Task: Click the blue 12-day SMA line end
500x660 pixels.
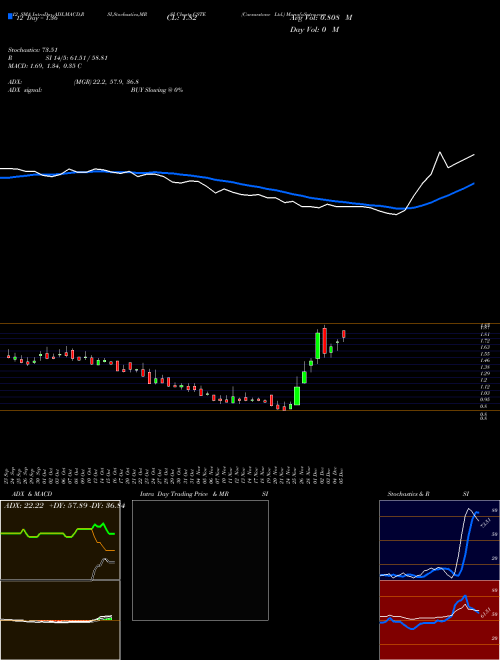Action: point(474,184)
